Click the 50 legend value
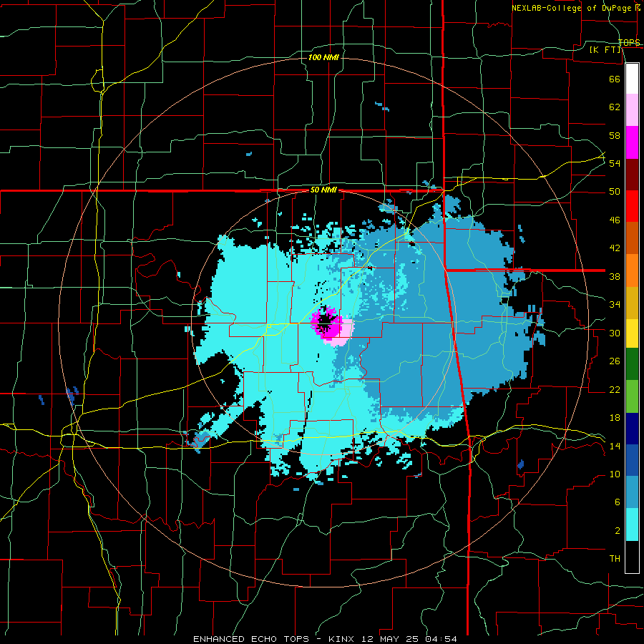Viewport: 644px width, 644px height. click(x=615, y=192)
